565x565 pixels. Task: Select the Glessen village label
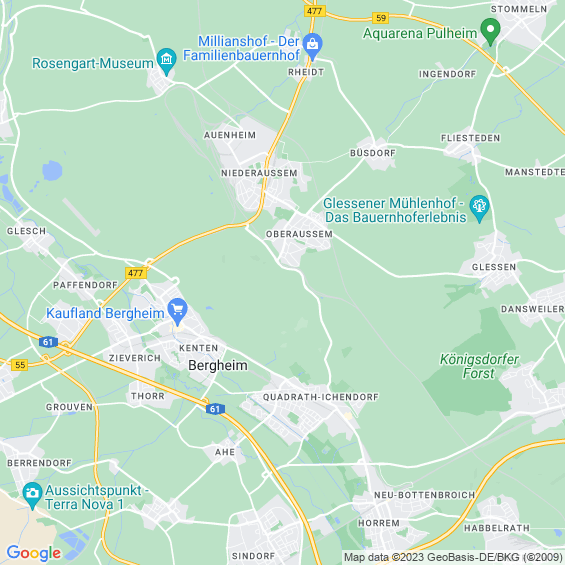coord(494,267)
